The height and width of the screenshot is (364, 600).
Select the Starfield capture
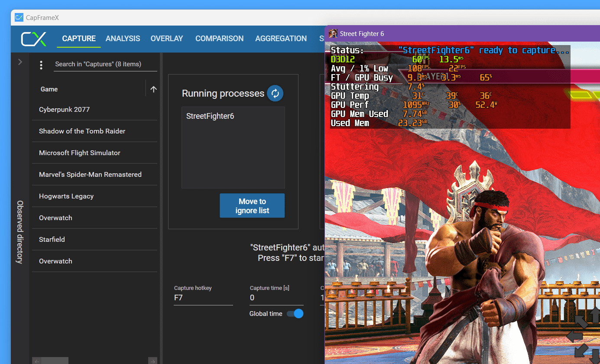pos(94,240)
